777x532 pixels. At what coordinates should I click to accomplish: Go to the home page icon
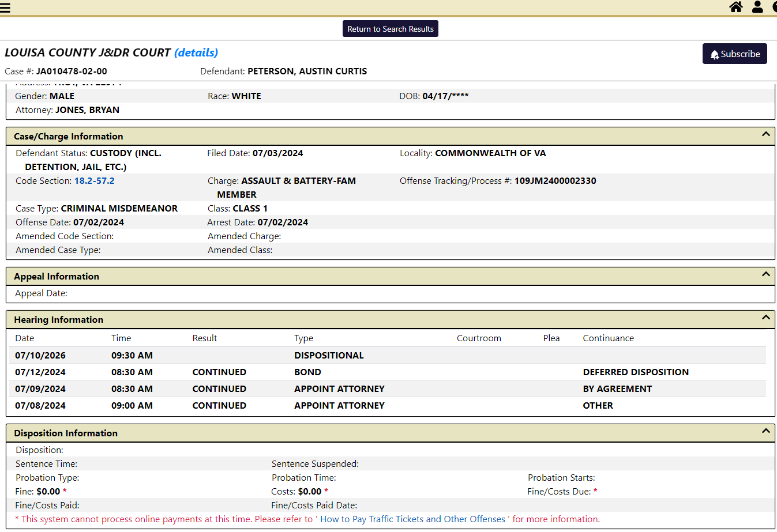[x=736, y=7]
